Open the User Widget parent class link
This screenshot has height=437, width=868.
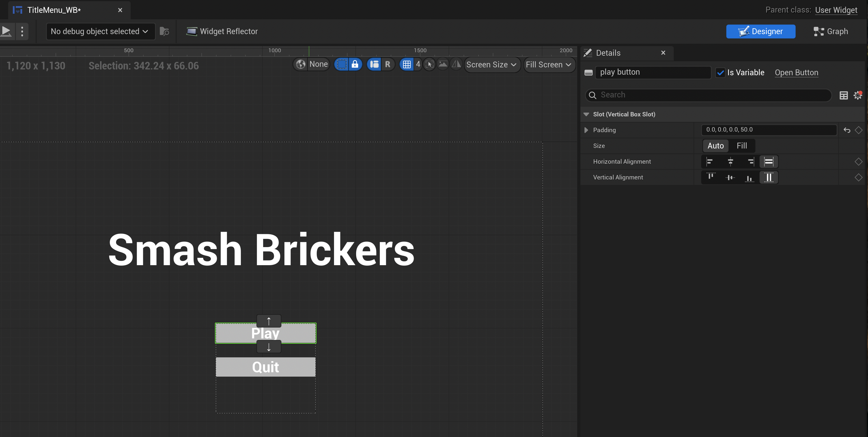point(836,10)
